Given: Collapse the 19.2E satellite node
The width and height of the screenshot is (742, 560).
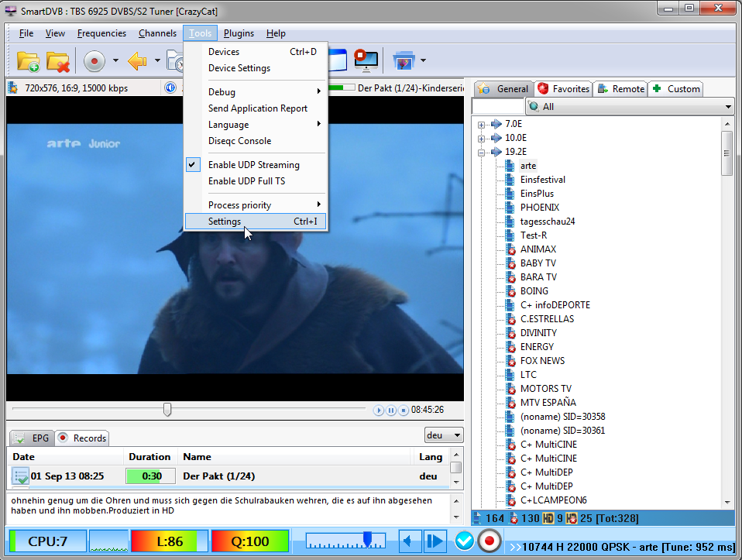Looking at the screenshot, I should tap(481, 153).
